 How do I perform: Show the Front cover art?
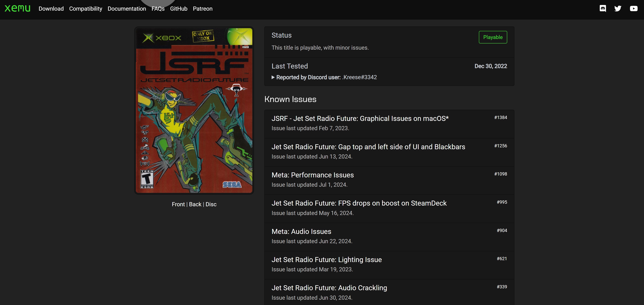(178, 204)
